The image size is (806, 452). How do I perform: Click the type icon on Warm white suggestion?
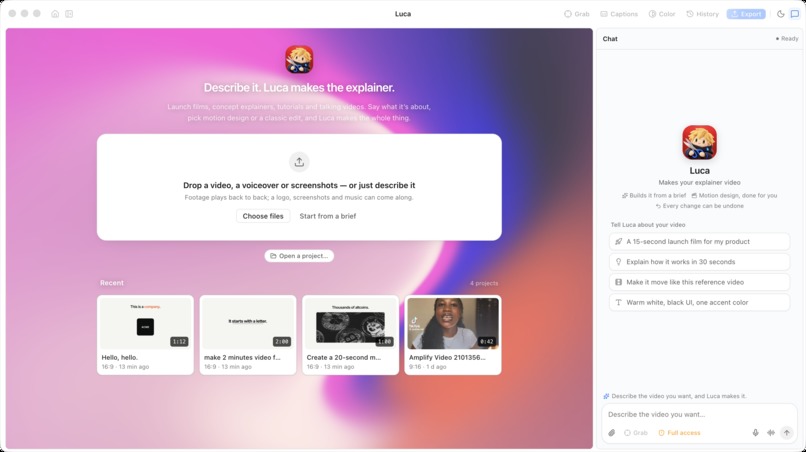click(618, 302)
